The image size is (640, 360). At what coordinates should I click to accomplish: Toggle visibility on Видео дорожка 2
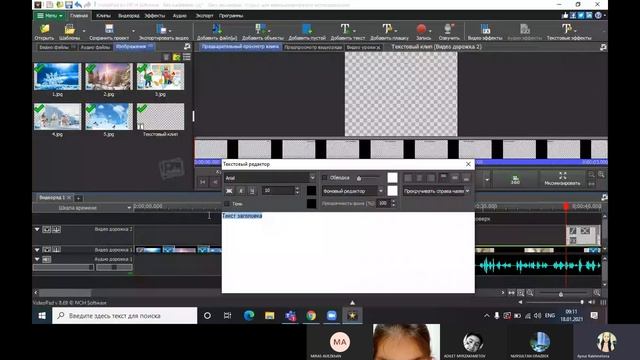47,229
